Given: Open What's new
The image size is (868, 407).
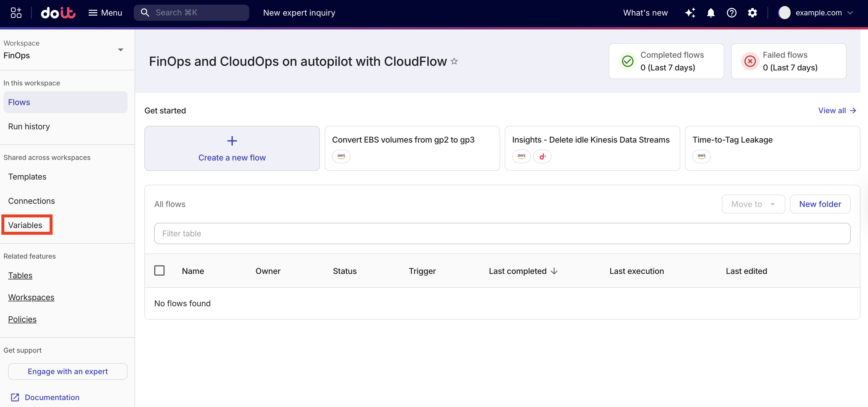Looking at the screenshot, I should tap(645, 13).
